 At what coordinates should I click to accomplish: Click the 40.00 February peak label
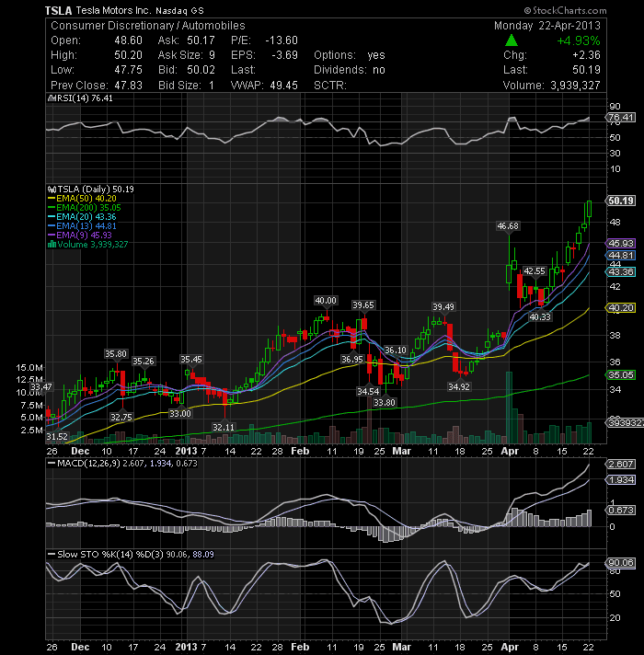[x=326, y=300]
